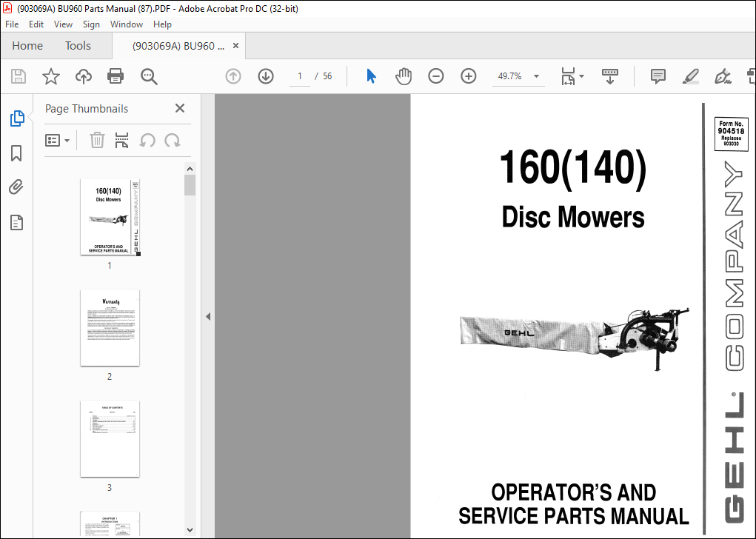756x539 pixels.
Task: Expand fit page options dropdown arrow
Action: [581, 76]
